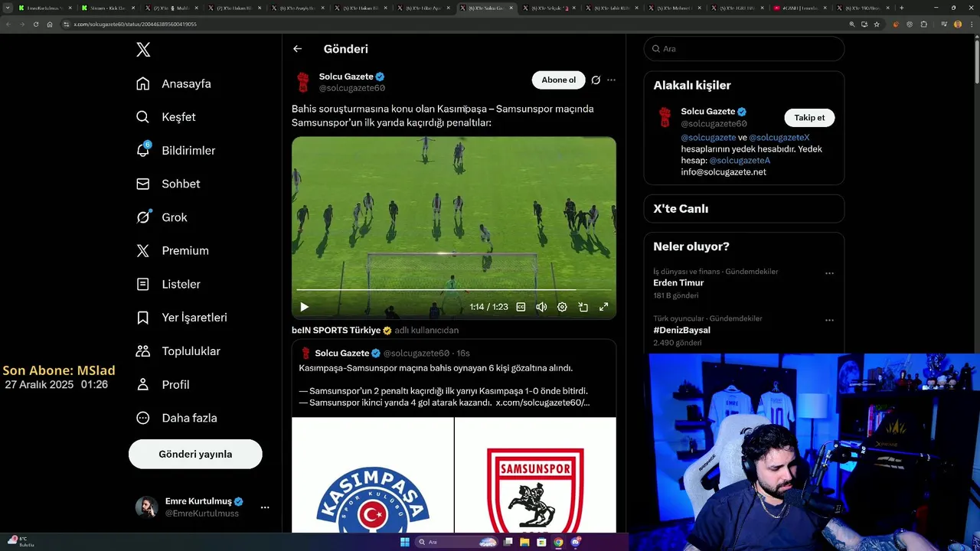The image size is (980, 551).
Task: Click browser back button
Action: (8, 24)
